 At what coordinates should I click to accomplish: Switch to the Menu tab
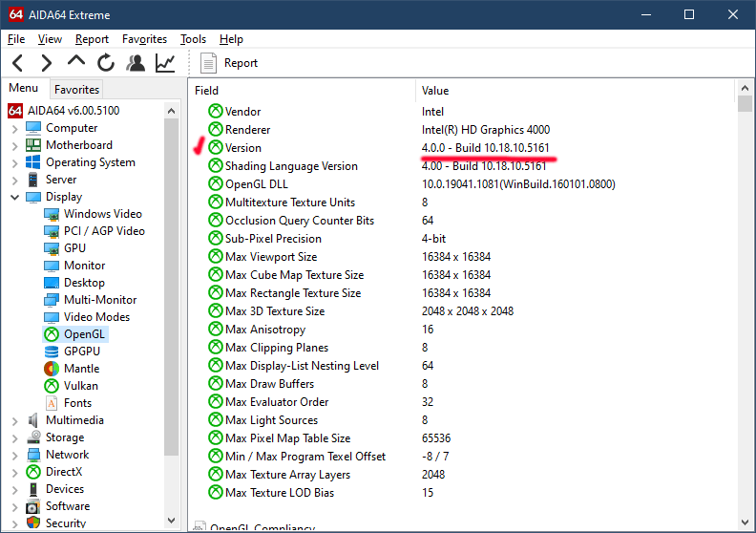[x=24, y=88]
